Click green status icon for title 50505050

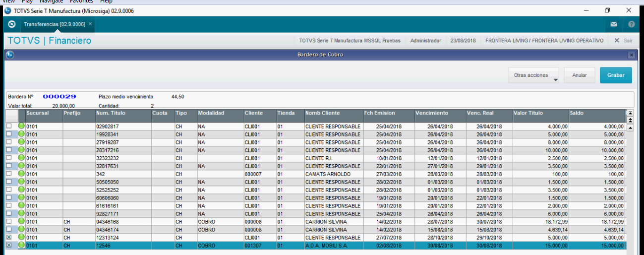click(x=22, y=182)
